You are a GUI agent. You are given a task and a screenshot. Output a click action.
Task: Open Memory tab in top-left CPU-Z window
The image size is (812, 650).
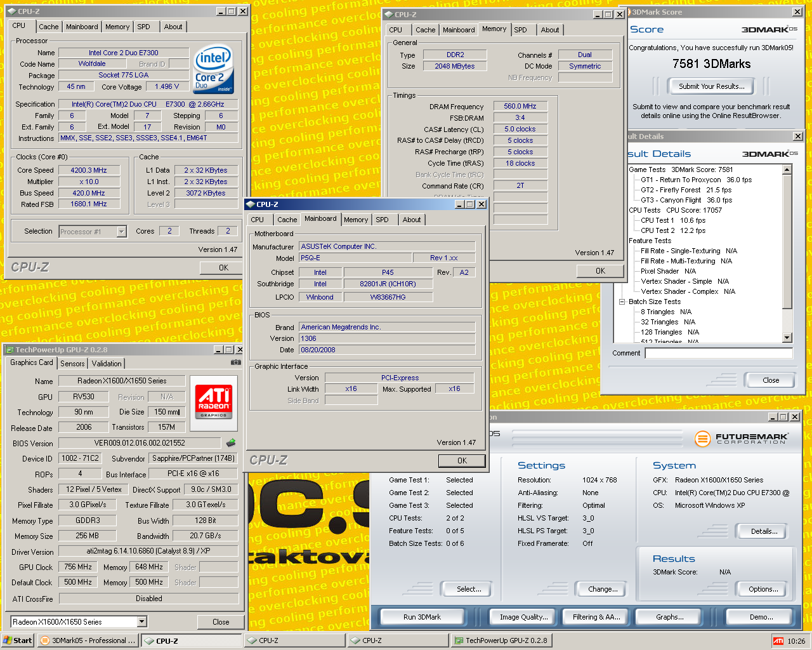pyautogui.click(x=117, y=27)
